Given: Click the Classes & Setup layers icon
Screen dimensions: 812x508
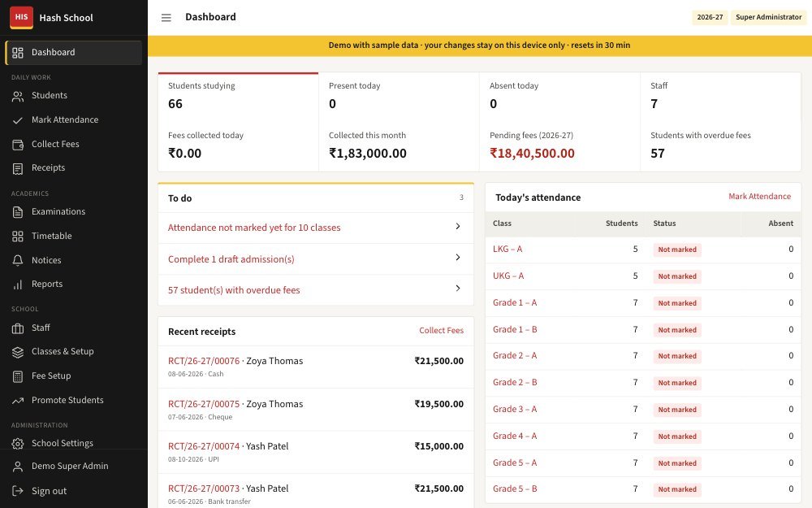Looking at the screenshot, I should 18,352.
